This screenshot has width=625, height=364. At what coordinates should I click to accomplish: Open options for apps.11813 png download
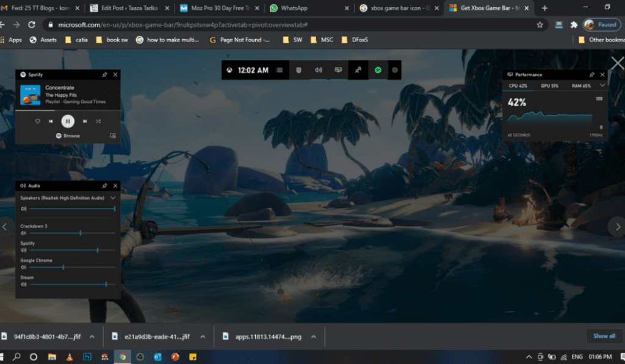click(314, 336)
